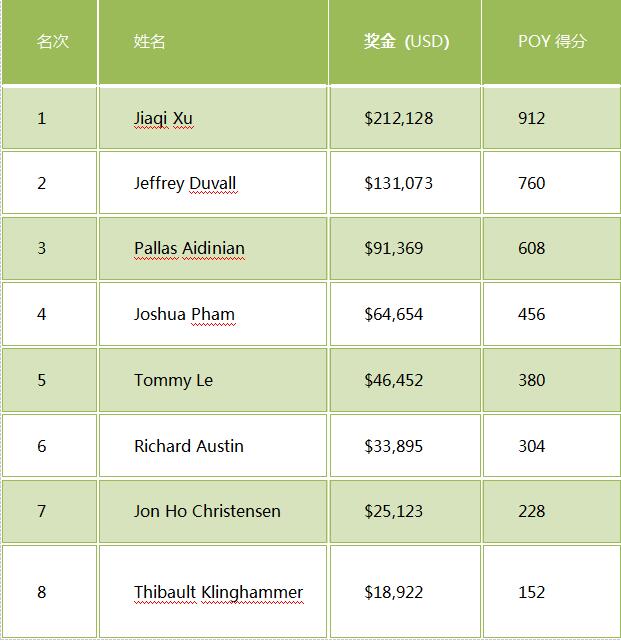Select rank number 6 cell
This screenshot has width=621, height=641.
pos(49,446)
